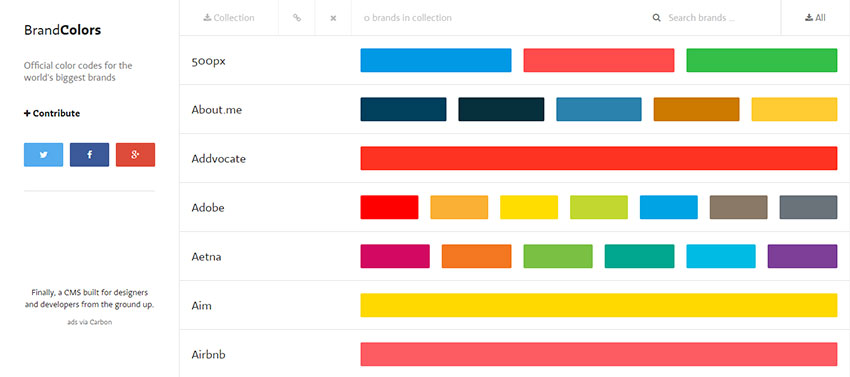The height and width of the screenshot is (377, 850).
Task: Click the Aetna brand name
Action: coord(206,257)
